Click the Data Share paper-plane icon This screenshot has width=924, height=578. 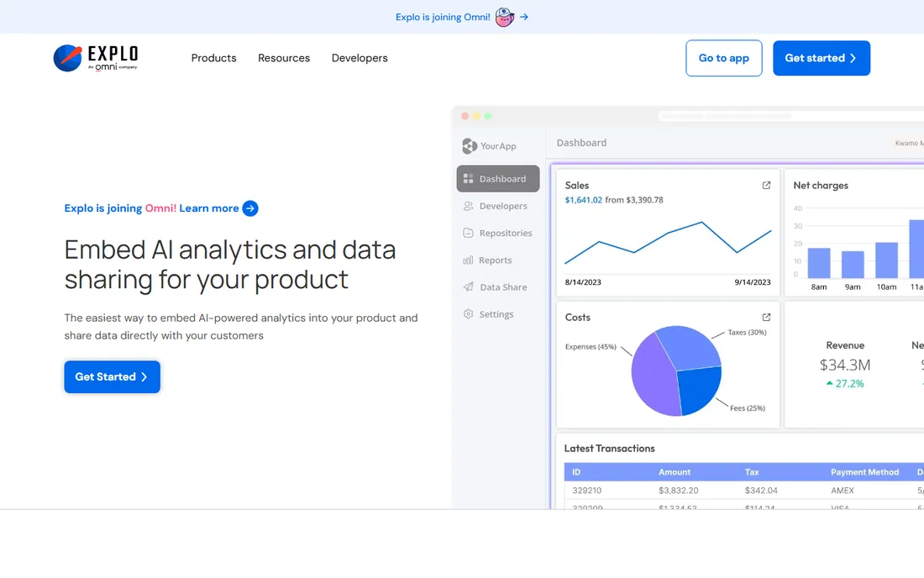(x=469, y=286)
